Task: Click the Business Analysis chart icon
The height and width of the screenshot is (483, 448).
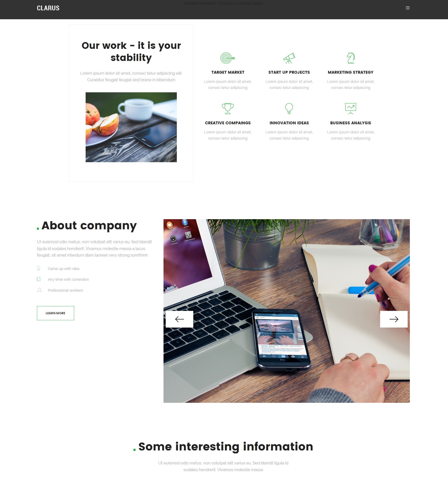Action: [x=350, y=109]
